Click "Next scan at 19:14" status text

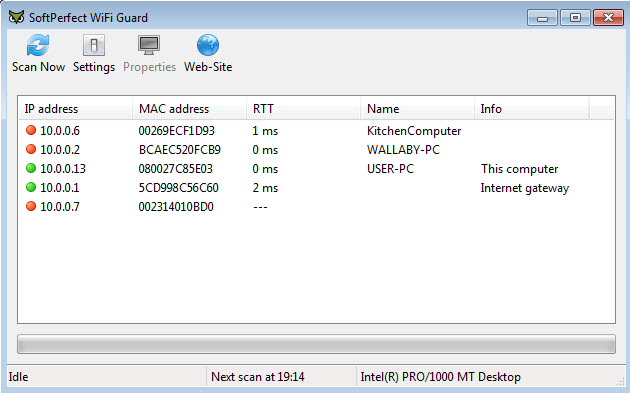[258, 377]
